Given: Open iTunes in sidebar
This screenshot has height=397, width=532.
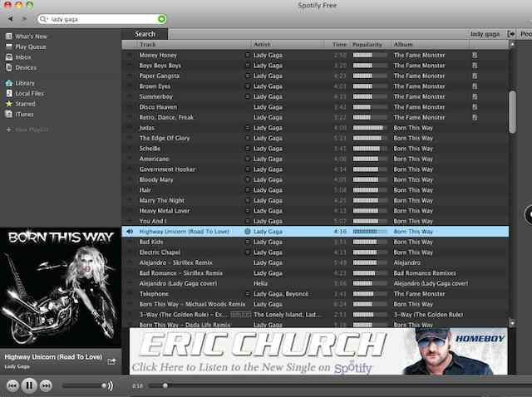Looking at the screenshot, I should [x=19, y=115].
